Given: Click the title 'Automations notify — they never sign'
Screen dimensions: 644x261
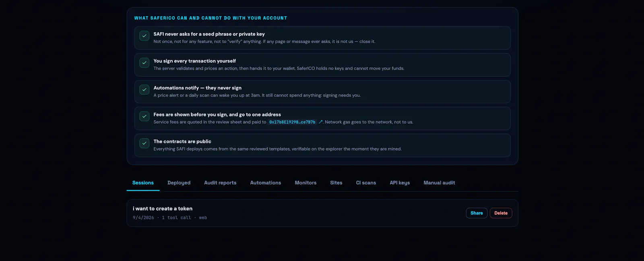Looking at the screenshot, I should tap(197, 88).
